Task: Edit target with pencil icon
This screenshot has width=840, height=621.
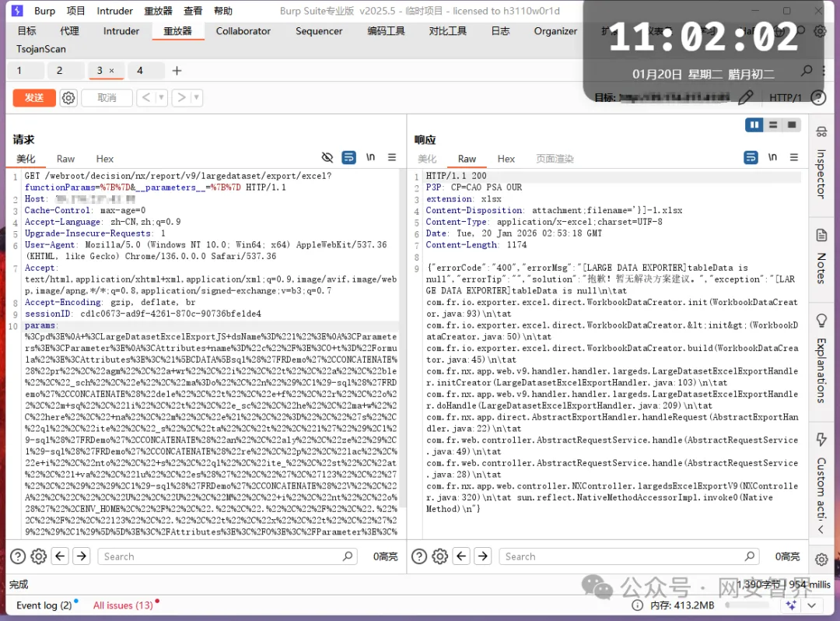Action: coord(745,97)
